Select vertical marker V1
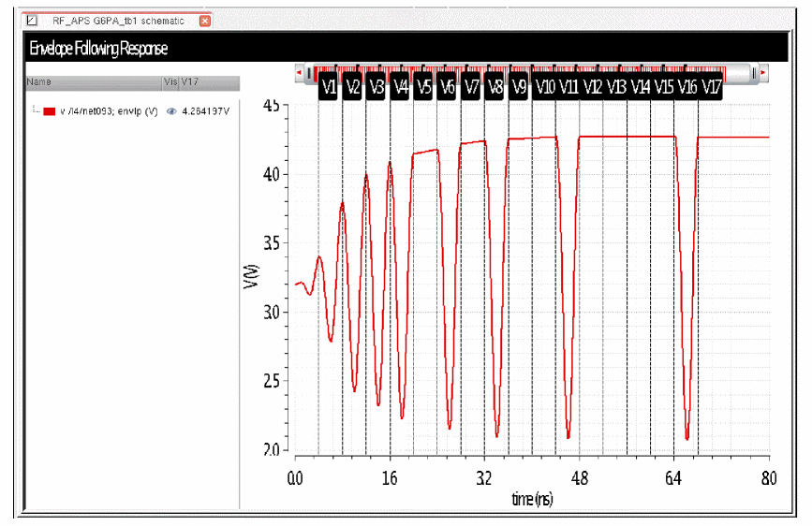Image resolution: width=812 pixels, height=526 pixels. point(329,86)
